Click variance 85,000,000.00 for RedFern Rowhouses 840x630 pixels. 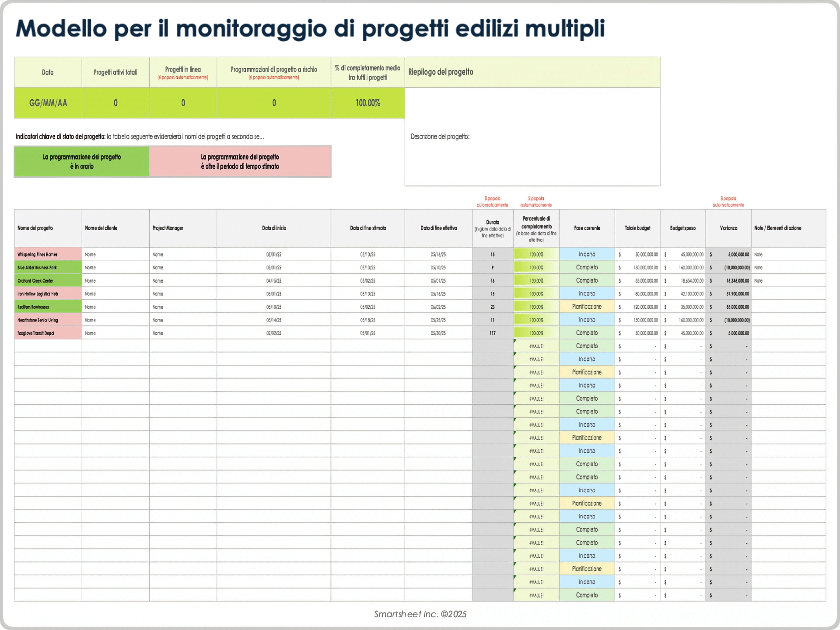(x=728, y=307)
